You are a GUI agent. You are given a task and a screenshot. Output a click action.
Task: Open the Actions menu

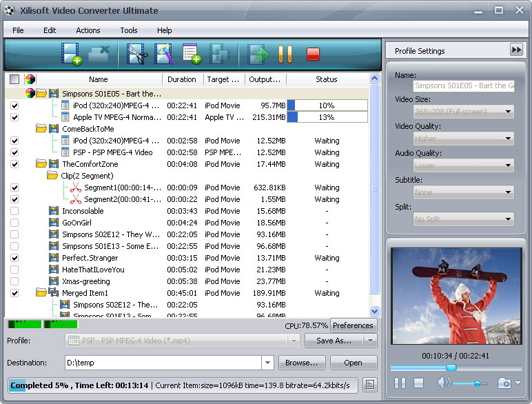[x=88, y=30]
